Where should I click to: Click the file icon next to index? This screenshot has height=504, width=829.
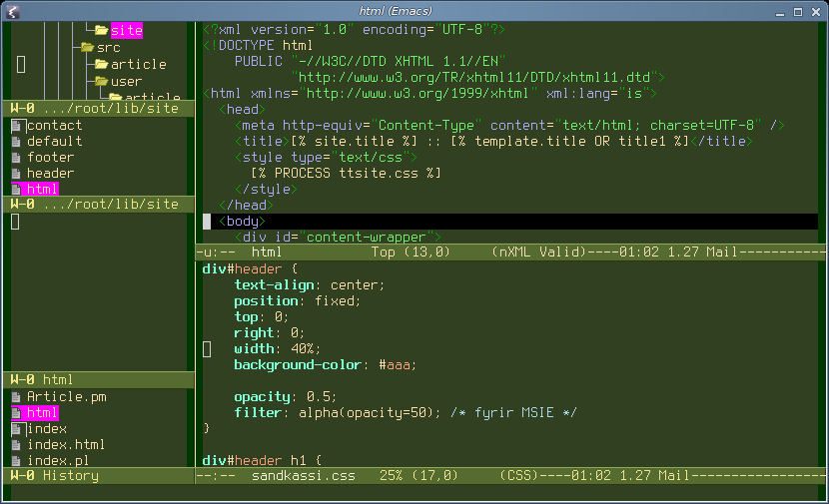[x=16, y=429]
